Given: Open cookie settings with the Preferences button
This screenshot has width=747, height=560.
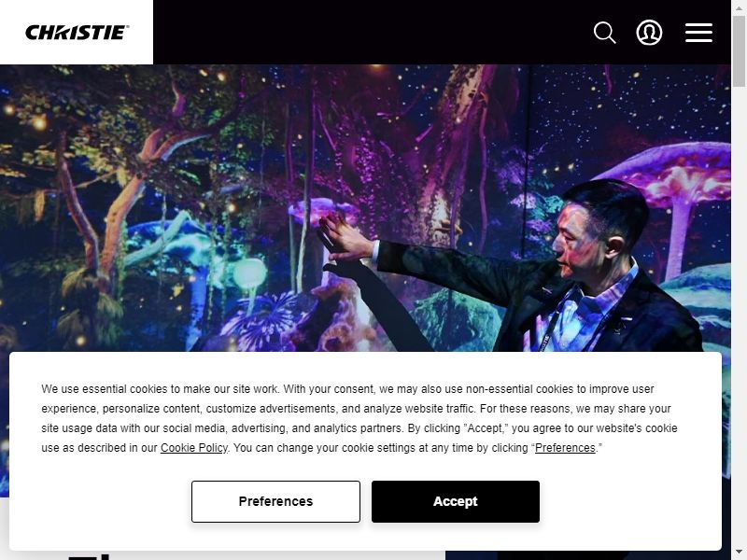Looking at the screenshot, I should [275, 501].
